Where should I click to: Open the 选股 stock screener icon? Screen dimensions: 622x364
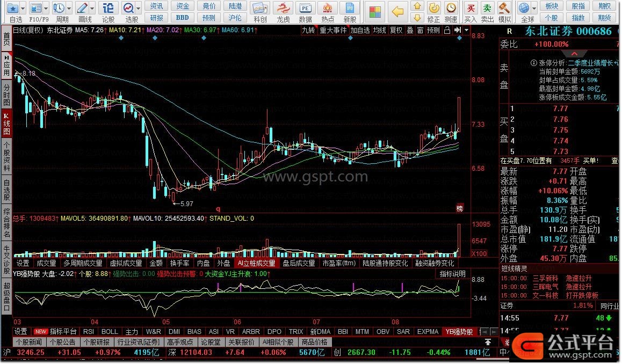point(128,8)
